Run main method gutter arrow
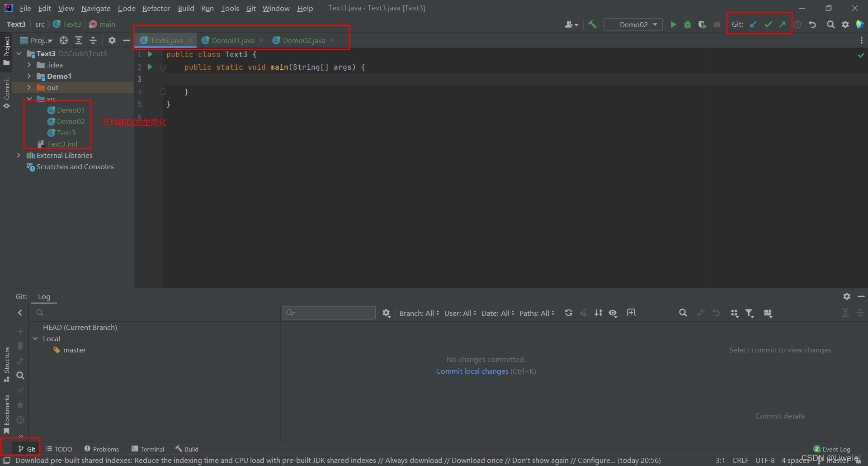The image size is (868, 466). point(150,67)
